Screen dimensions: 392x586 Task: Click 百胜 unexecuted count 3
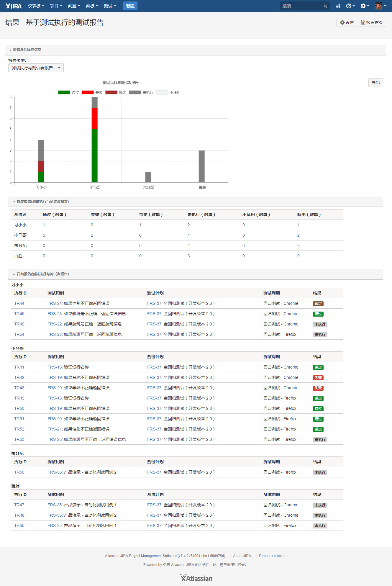(x=189, y=256)
